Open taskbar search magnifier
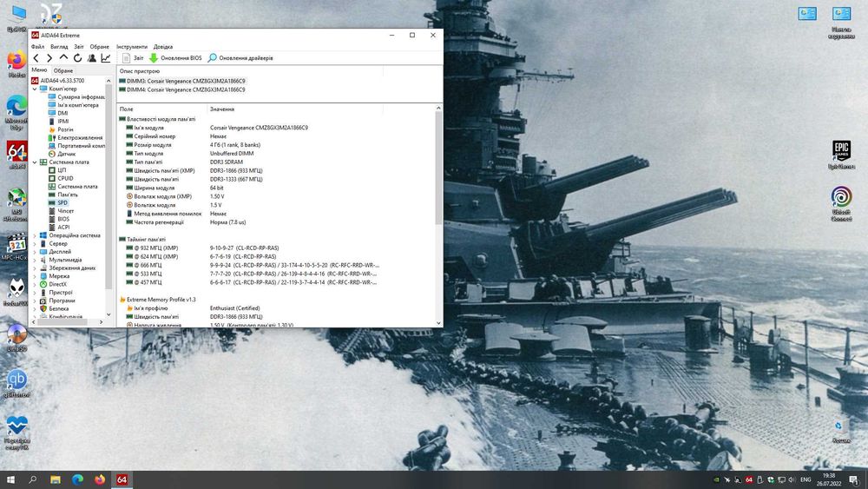This screenshot has width=868, height=489. click(33, 479)
